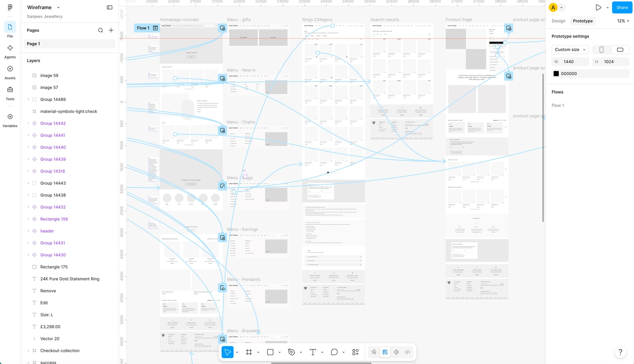Switch to the Prototype tab
This screenshot has width=634, height=364.
click(x=582, y=21)
